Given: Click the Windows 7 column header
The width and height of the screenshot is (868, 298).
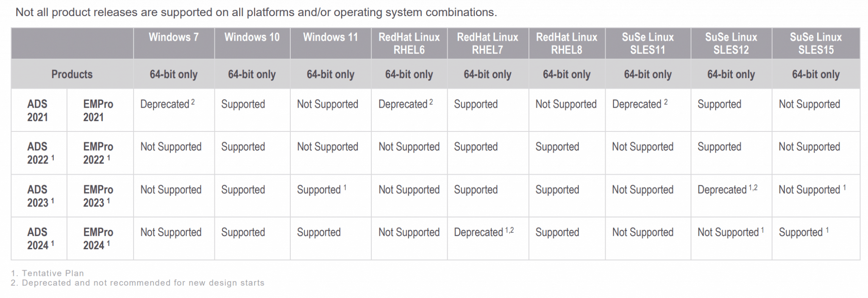Looking at the screenshot, I should [174, 37].
